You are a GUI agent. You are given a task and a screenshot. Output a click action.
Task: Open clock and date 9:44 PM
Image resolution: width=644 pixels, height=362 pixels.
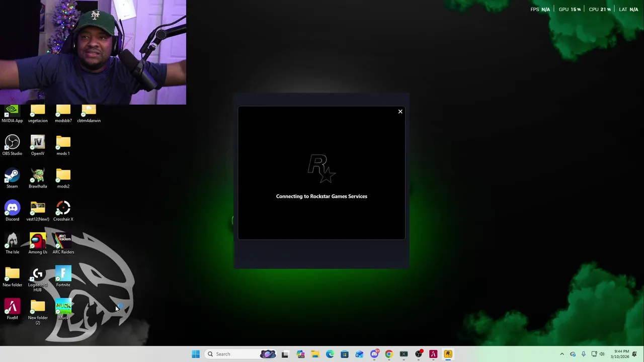(621, 354)
